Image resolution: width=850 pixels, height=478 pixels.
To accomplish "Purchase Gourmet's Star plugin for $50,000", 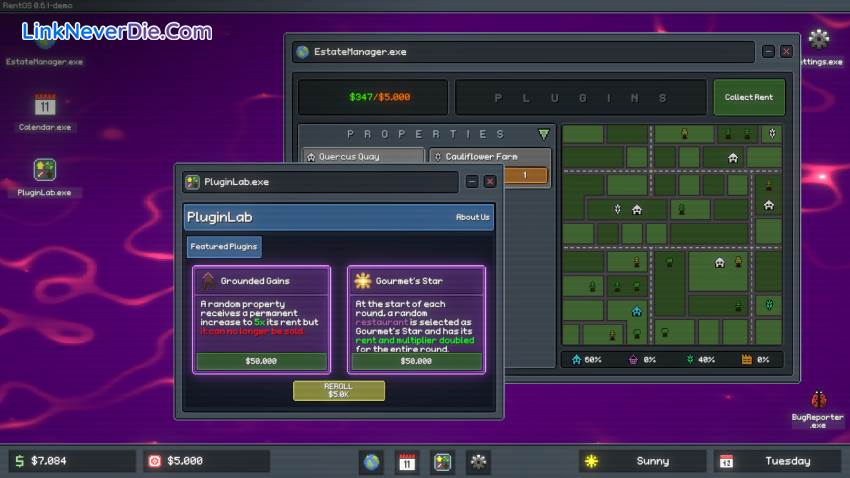I will [x=416, y=361].
